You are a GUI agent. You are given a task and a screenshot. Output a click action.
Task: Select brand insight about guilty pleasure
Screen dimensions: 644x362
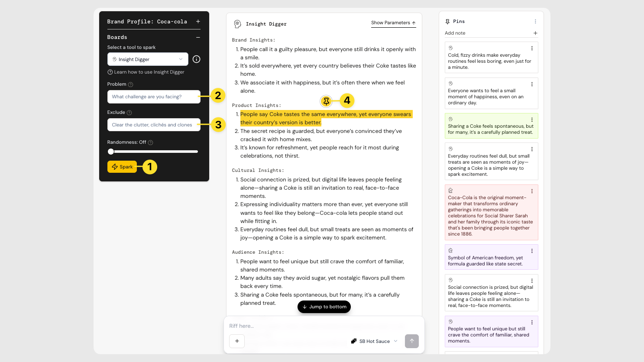coord(328,53)
